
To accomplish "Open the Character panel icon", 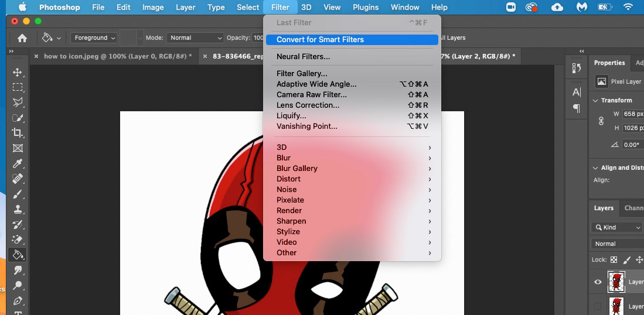I will 576,93.
